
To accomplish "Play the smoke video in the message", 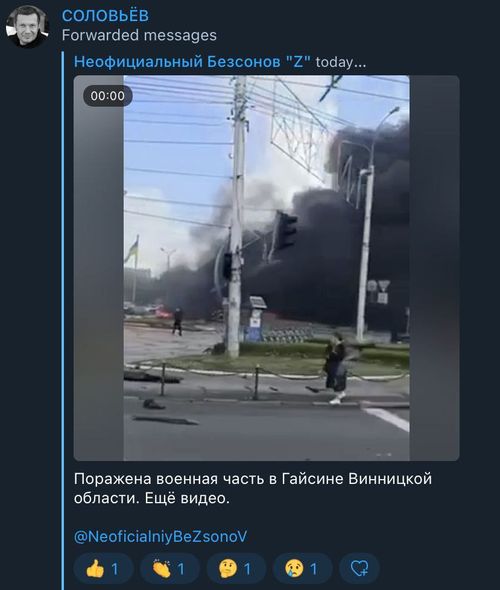I will [x=266, y=268].
